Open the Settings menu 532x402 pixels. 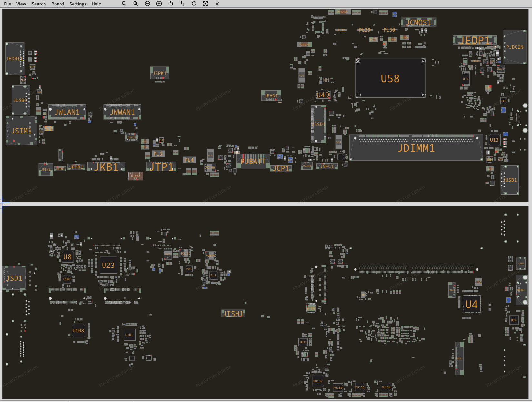pyautogui.click(x=78, y=4)
